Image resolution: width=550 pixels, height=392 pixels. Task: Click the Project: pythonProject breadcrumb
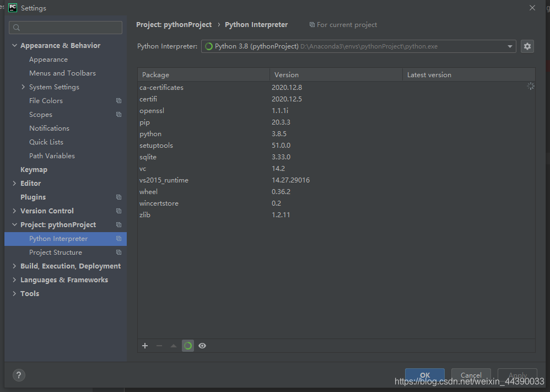(174, 25)
